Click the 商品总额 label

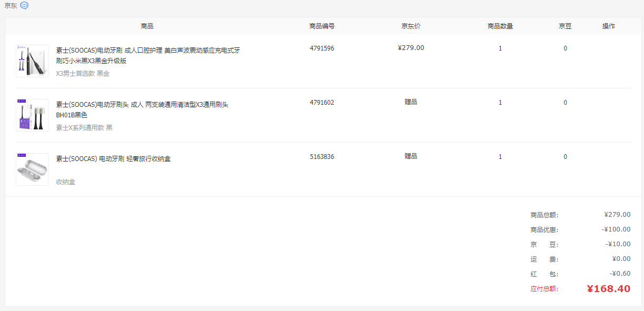[x=544, y=215]
